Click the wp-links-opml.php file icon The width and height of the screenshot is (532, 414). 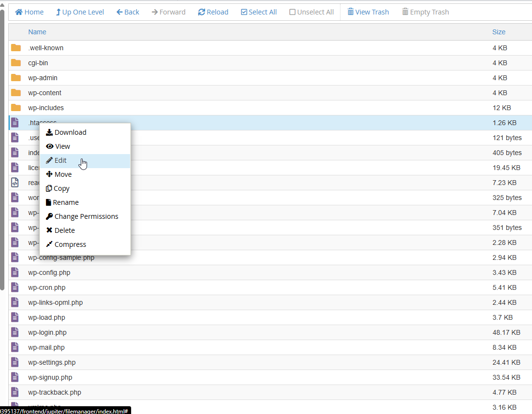tap(15, 302)
